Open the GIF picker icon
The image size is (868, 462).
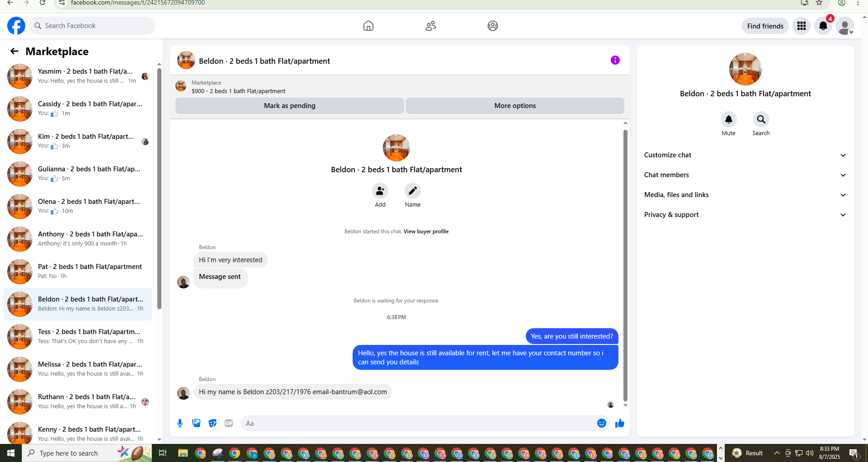pos(229,423)
